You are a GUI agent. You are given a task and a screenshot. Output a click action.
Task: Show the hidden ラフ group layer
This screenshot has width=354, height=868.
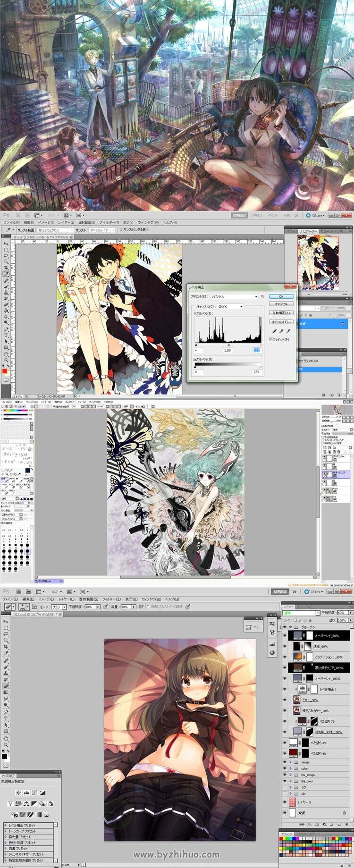pyautogui.click(x=285, y=787)
